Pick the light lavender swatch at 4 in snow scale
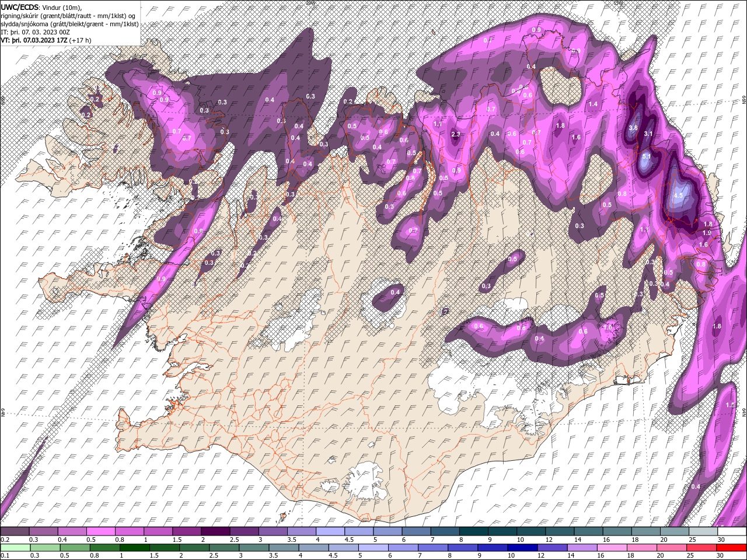 [x=330, y=531]
